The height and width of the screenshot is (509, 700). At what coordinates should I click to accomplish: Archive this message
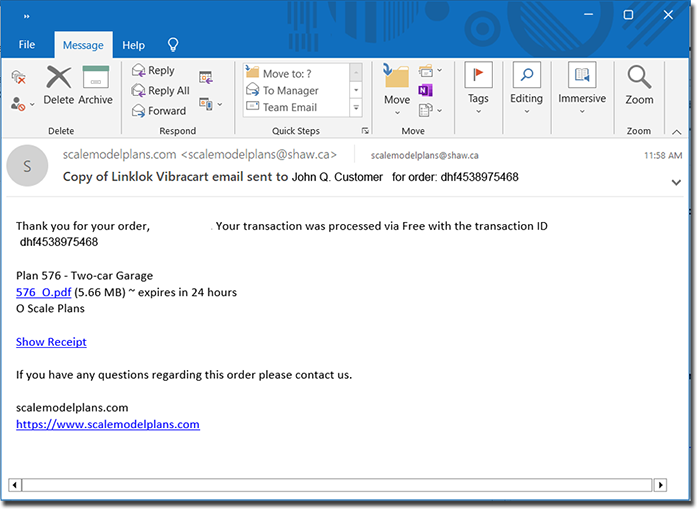pos(96,85)
